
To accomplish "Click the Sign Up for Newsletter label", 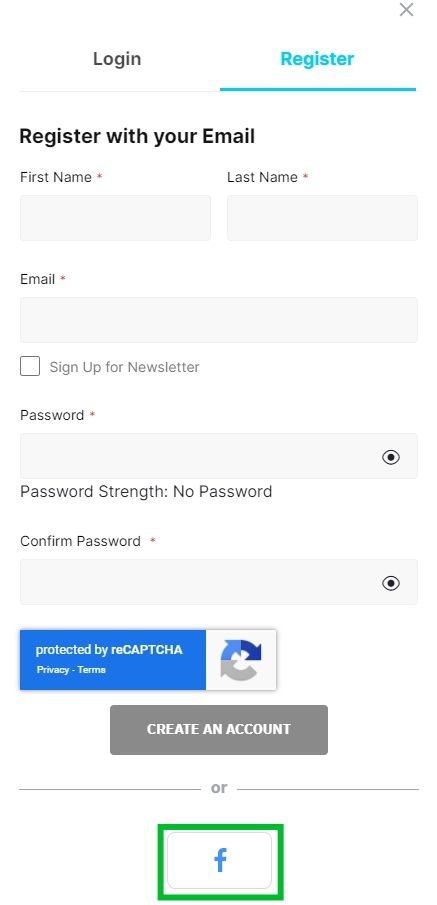I will pyautogui.click(x=124, y=367).
